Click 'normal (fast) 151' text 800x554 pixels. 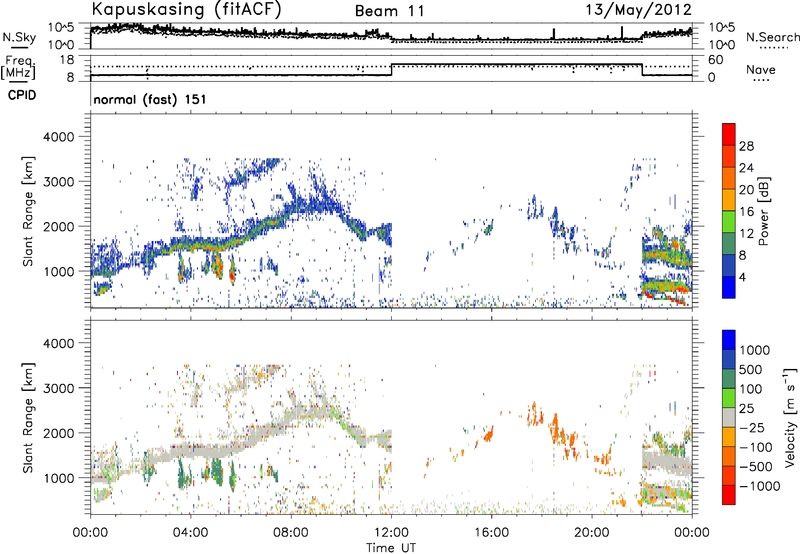[150, 99]
